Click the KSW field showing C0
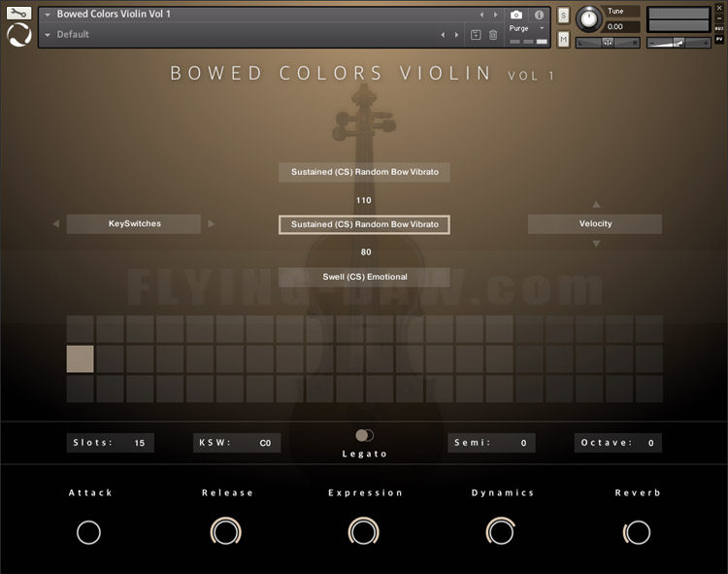This screenshot has width=728, height=574. click(237, 443)
